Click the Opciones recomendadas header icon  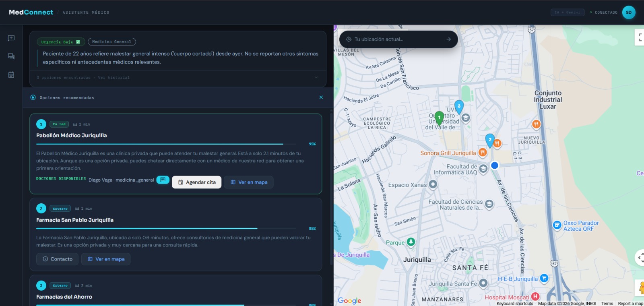[x=33, y=97]
